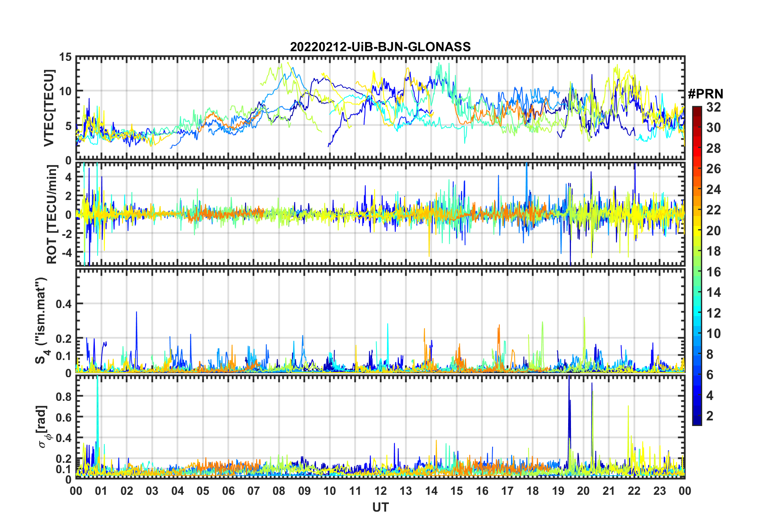761x532 pixels.
Task: Click the UT axis tick label "05"
Action: (x=203, y=491)
